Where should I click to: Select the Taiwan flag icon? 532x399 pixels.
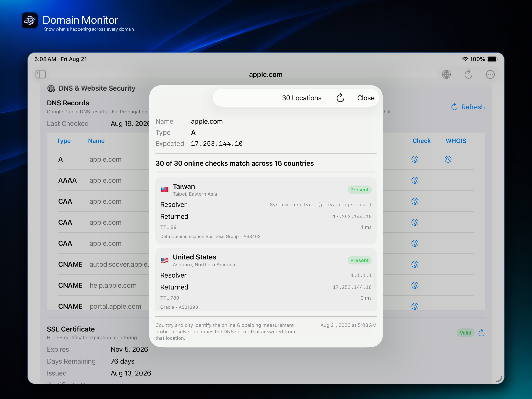165,190
